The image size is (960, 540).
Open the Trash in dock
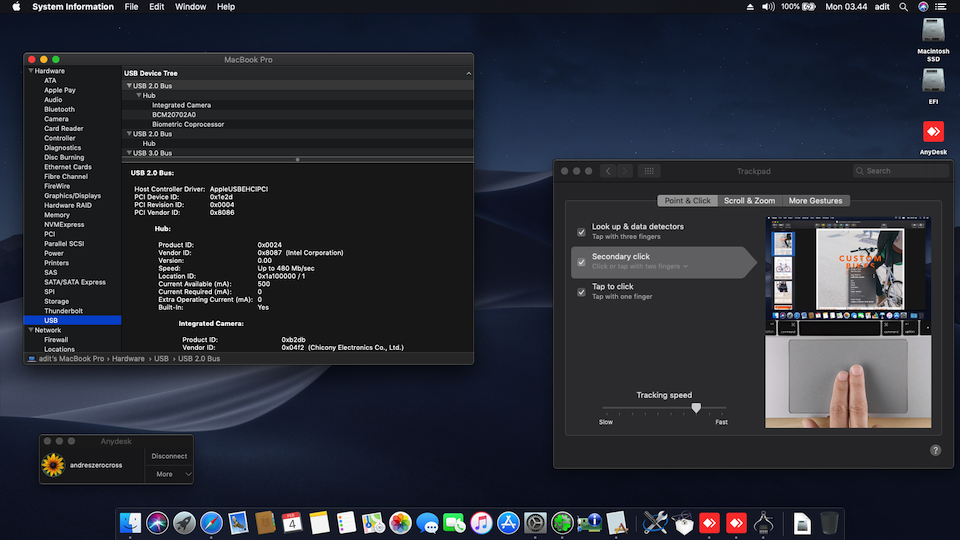[x=829, y=523]
